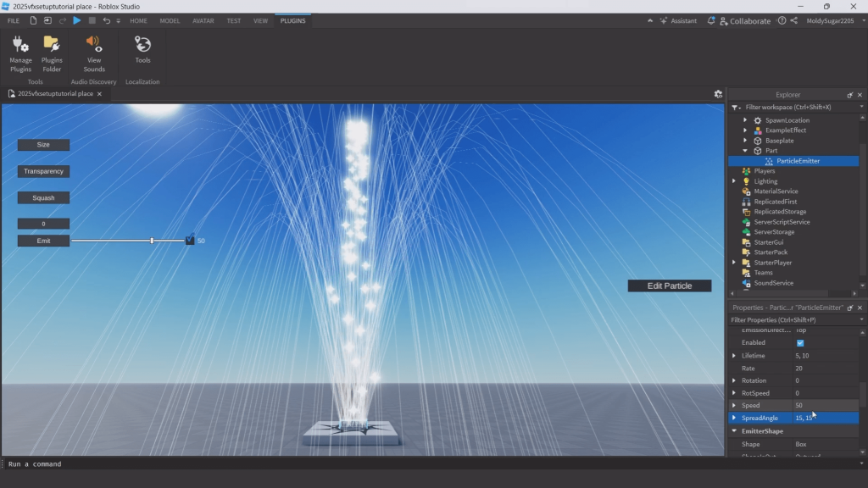Expand Baseplate tree node
868x488 pixels.
(745, 141)
